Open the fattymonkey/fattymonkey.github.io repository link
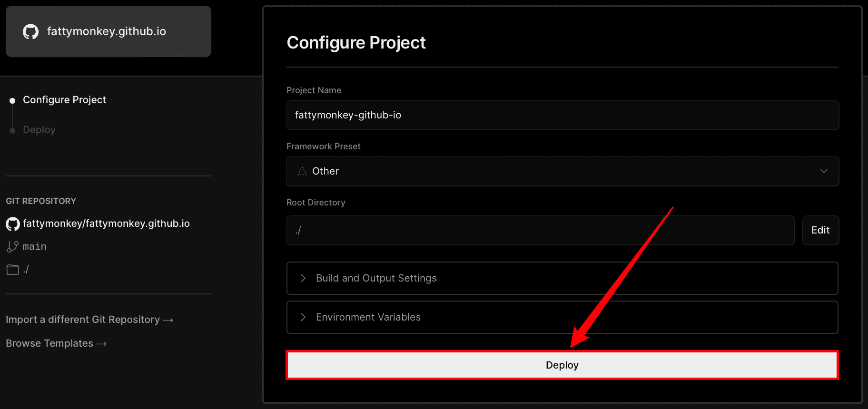The height and width of the screenshot is (409, 868). click(106, 224)
